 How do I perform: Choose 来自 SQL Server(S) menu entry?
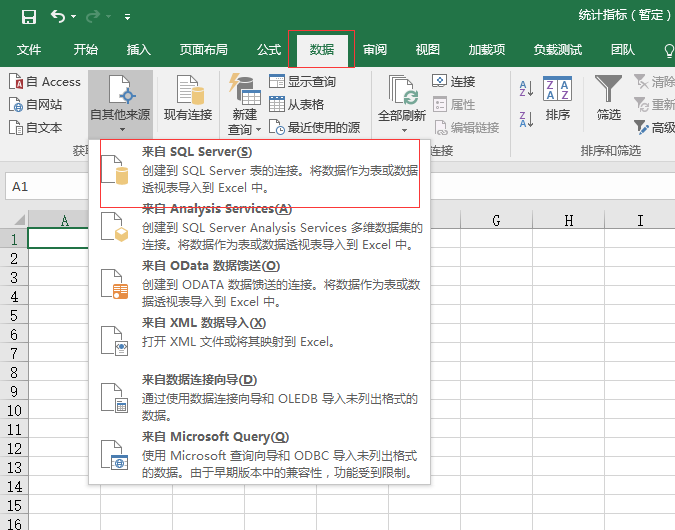260,170
